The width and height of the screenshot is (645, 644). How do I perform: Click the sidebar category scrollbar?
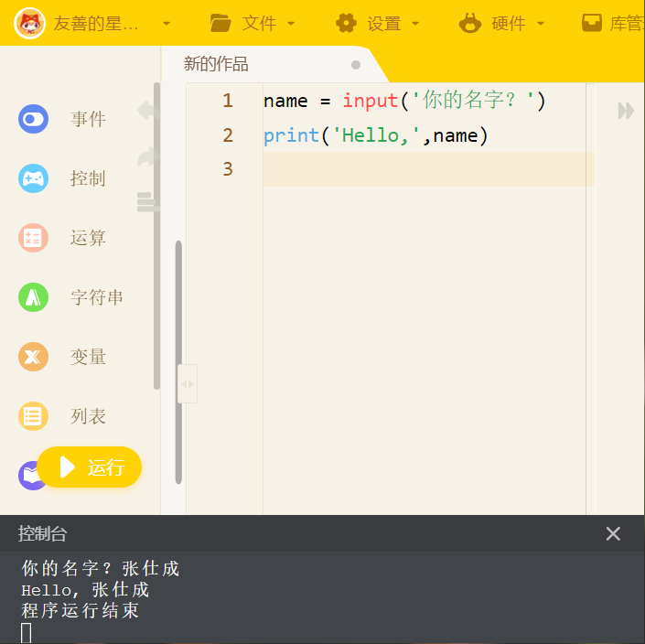click(156, 236)
